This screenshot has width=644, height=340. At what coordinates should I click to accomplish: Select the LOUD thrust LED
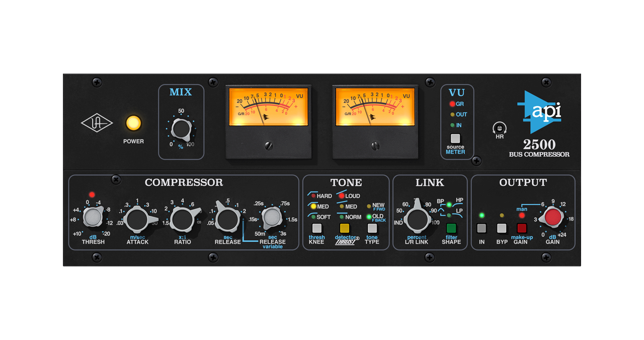342,196
